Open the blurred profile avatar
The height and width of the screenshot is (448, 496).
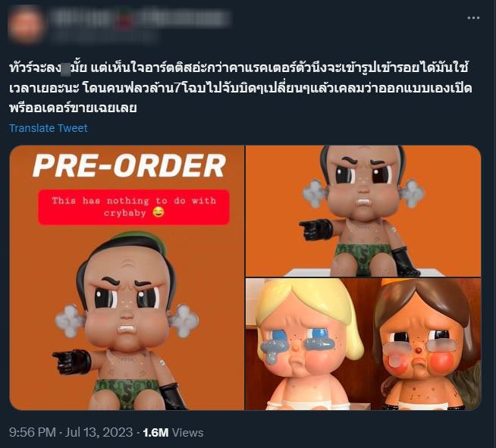[26, 24]
